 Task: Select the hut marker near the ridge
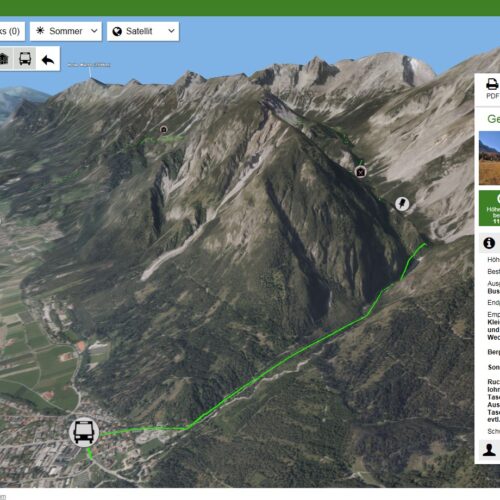360,172
